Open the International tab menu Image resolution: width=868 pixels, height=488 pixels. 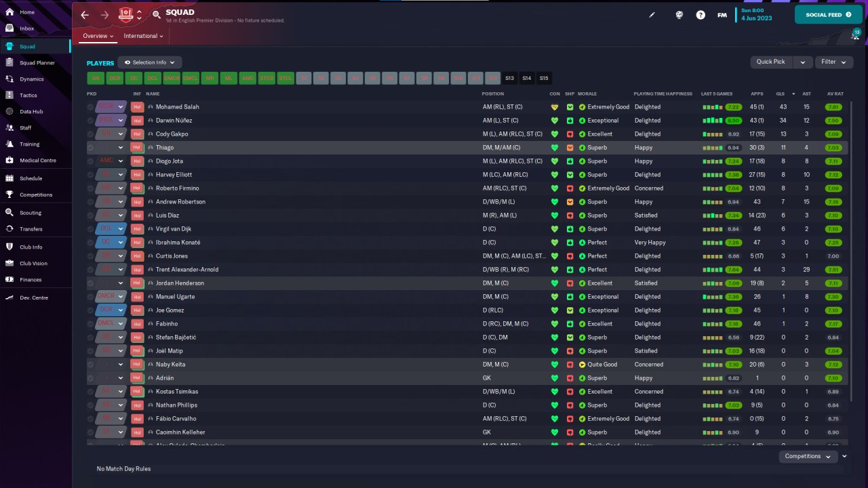click(x=143, y=36)
